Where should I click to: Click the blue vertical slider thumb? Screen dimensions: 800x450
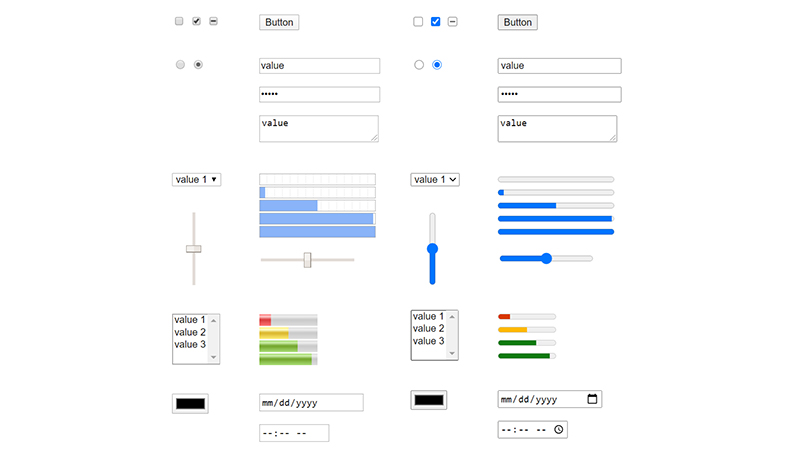point(432,248)
